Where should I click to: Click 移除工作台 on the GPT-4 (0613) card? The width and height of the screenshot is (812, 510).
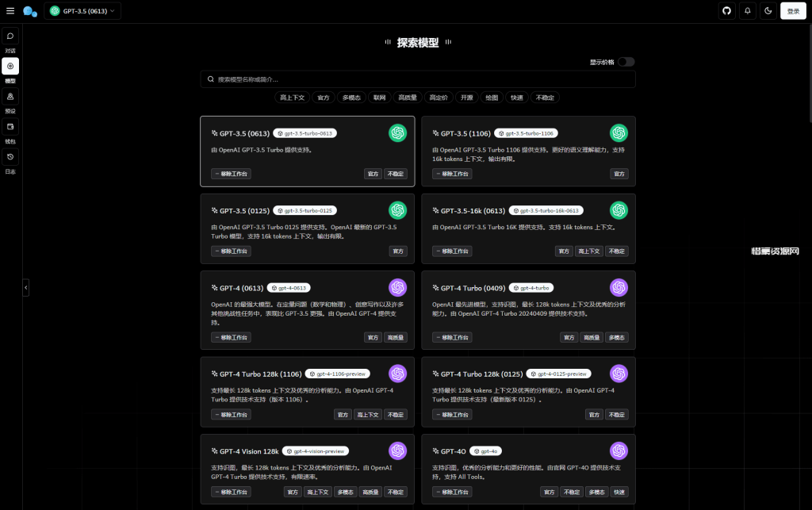[231, 337]
